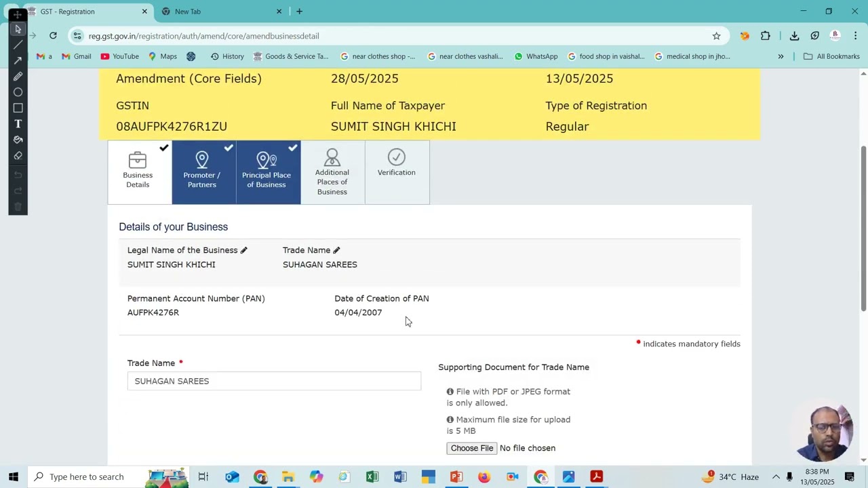The image size is (868, 488).
Task: Open Excel from the taskbar
Action: (372, 476)
